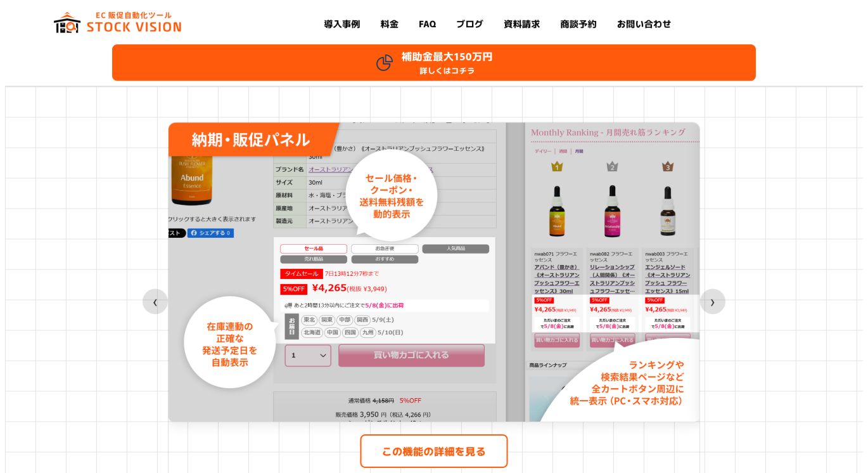
Task: Click the rank 3 dark bottle thumbnail
Action: tap(667, 211)
